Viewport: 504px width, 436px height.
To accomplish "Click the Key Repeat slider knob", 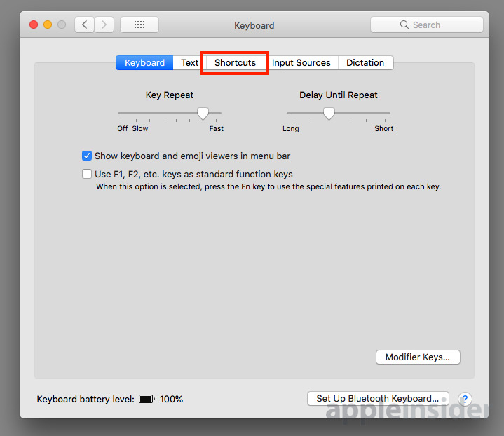I will click(203, 114).
